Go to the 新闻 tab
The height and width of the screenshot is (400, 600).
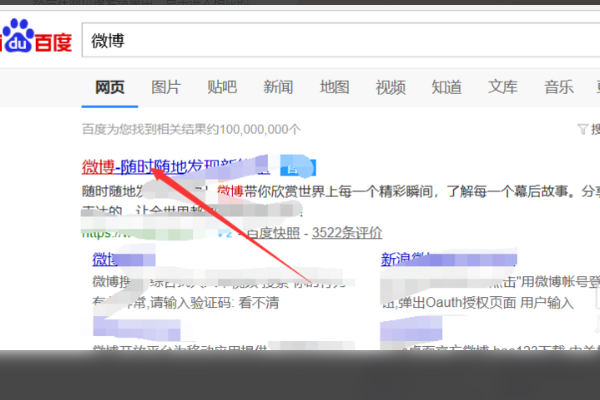(x=278, y=87)
